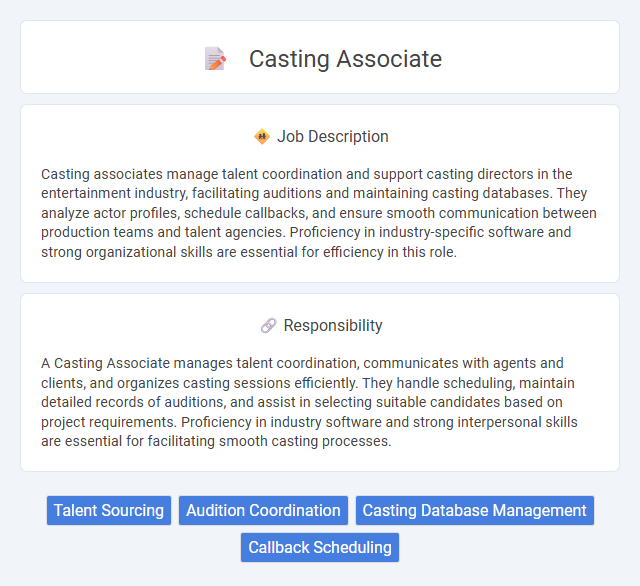
Task: Click the Responsibility heading
Action: click(333, 326)
